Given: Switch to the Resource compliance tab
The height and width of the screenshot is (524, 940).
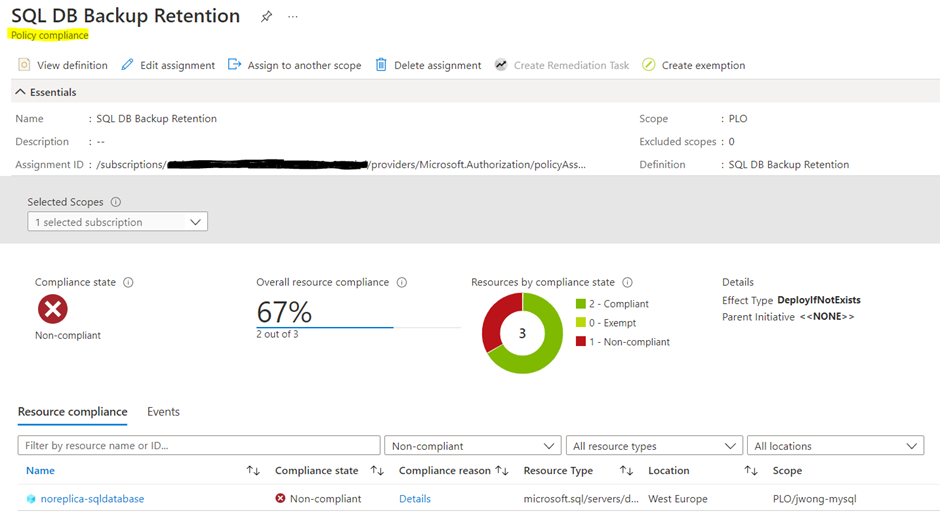Looking at the screenshot, I should point(73,412).
